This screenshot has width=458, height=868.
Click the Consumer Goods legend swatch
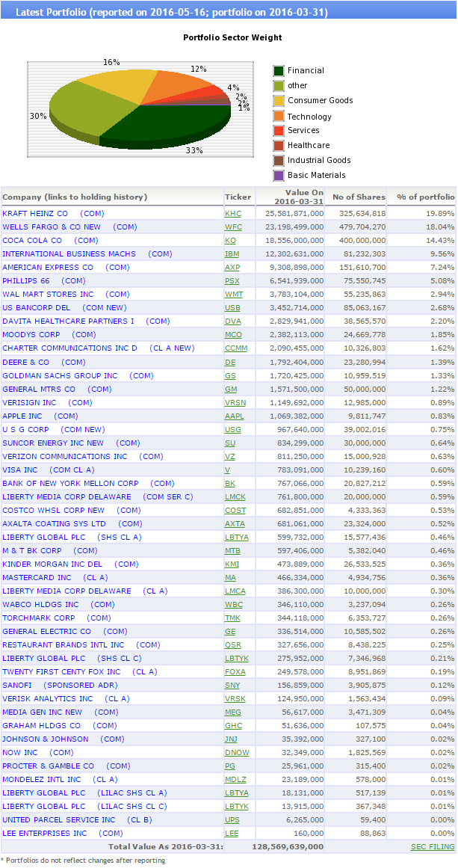(x=278, y=101)
